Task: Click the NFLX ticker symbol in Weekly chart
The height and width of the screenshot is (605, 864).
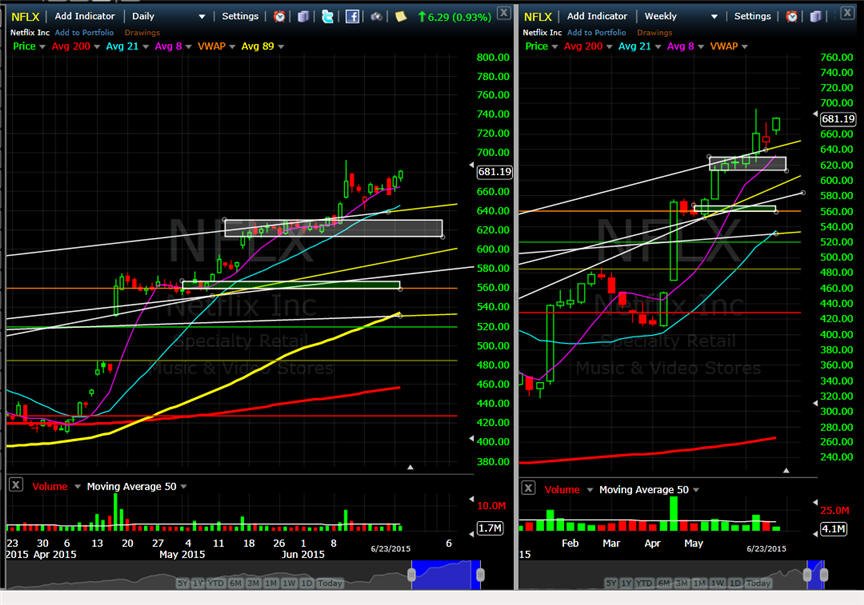Action: coord(537,17)
